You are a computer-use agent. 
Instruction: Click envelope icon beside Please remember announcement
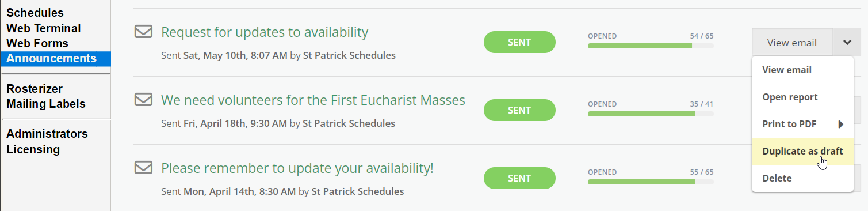click(x=143, y=168)
